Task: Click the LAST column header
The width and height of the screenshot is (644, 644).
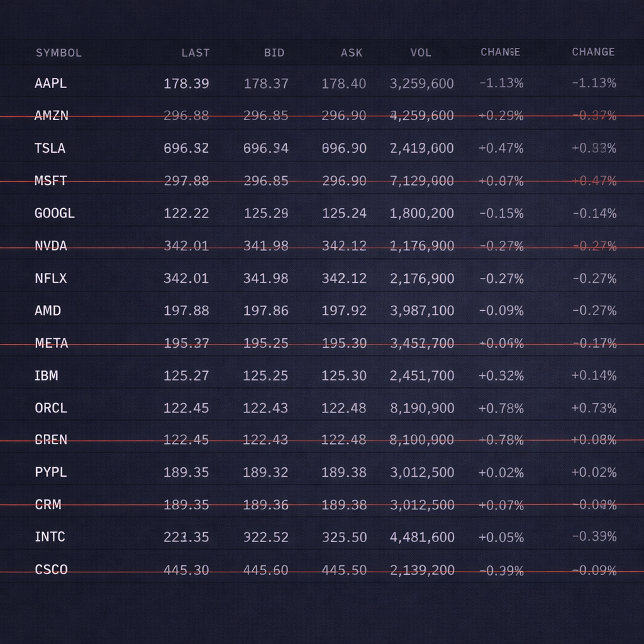Action: [195, 53]
